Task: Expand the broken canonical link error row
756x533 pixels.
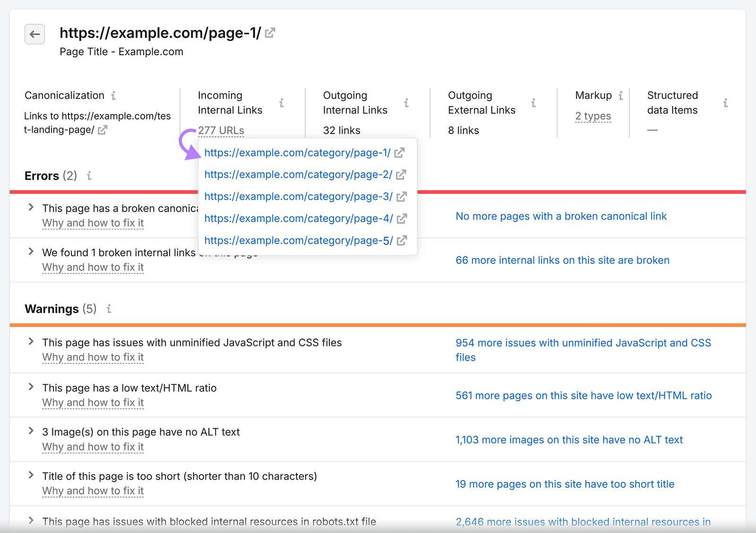Action: click(31, 207)
